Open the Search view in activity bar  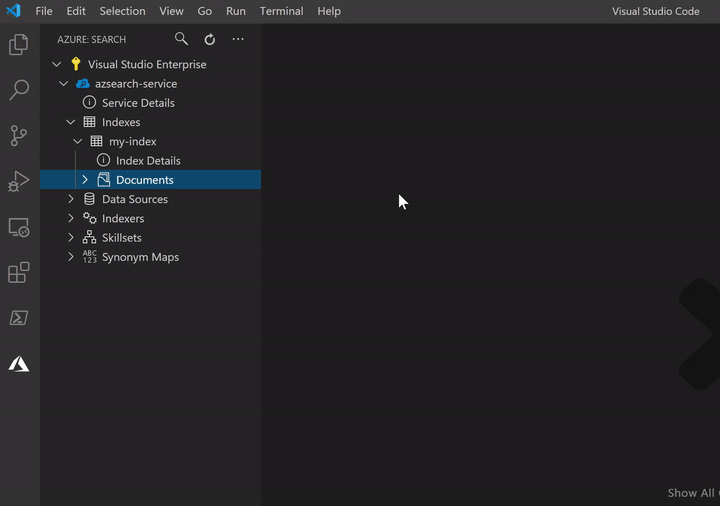click(x=19, y=90)
